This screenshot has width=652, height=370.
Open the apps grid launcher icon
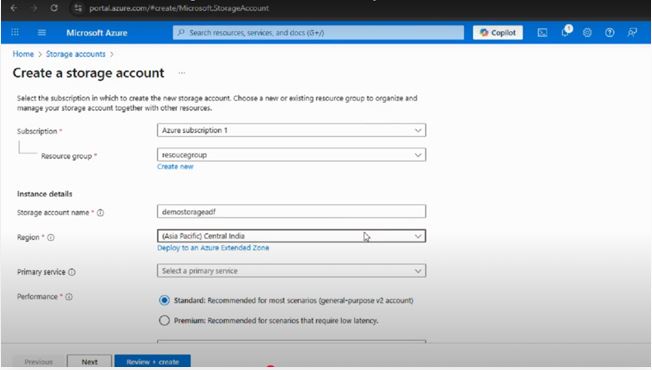(x=15, y=32)
